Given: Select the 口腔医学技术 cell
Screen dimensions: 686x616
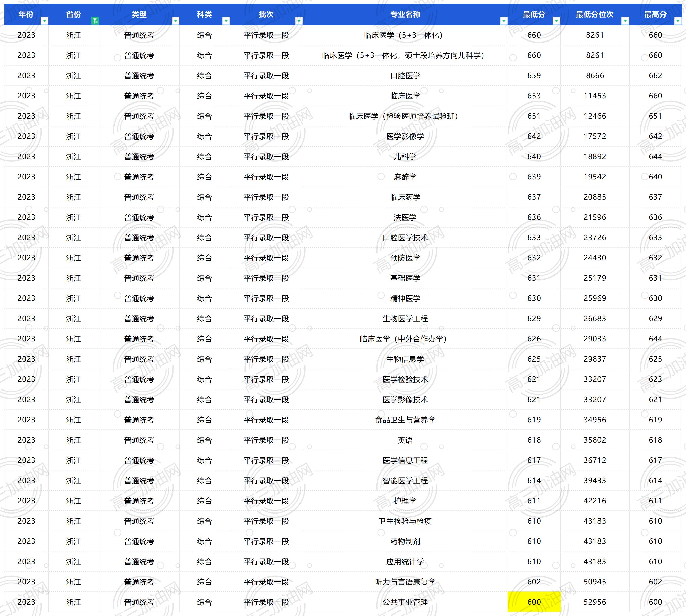Looking at the screenshot, I should (405, 238).
